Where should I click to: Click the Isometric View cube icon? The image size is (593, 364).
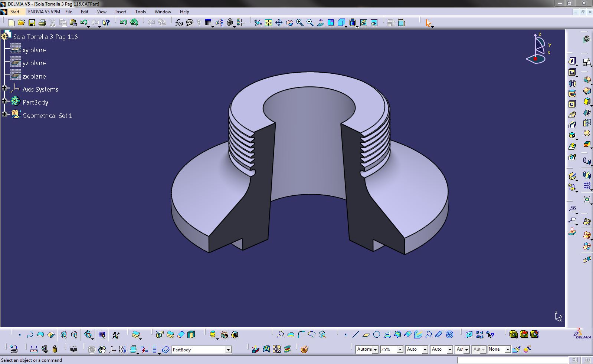click(341, 23)
